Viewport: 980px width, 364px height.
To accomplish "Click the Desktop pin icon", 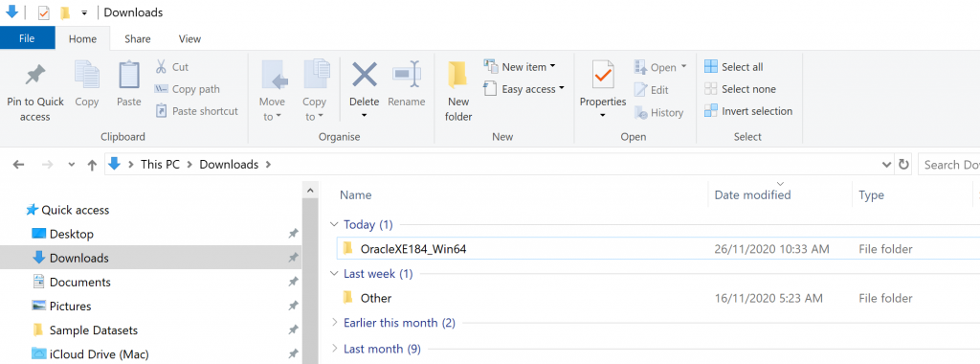I will [293, 234].
